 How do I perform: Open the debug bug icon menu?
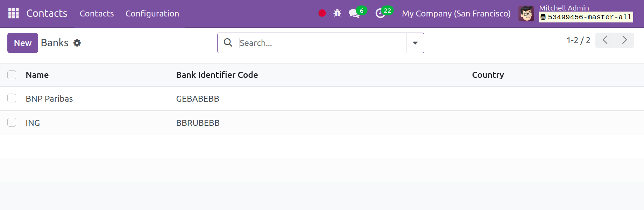[x=337, y=13]
